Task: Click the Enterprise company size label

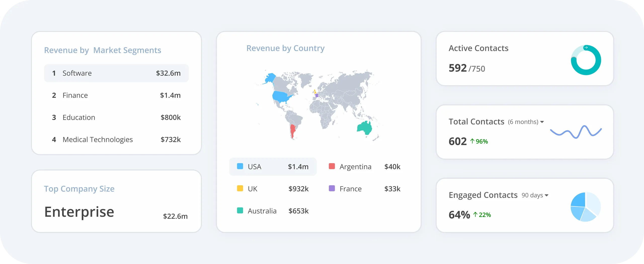Action: click(79, 212)
